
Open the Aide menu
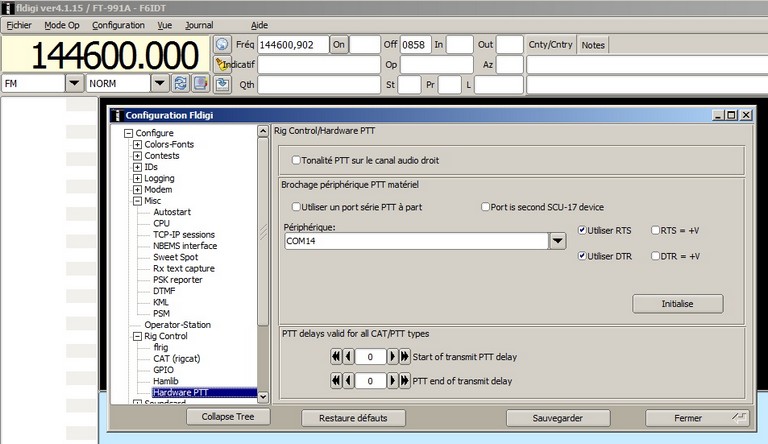tap(259, 25)
